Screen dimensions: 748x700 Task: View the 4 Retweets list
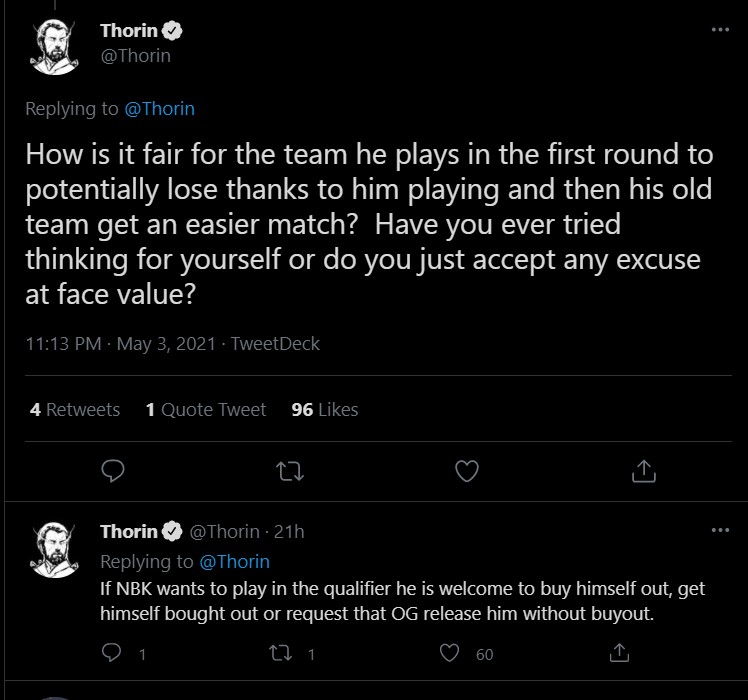pos(75,409)
